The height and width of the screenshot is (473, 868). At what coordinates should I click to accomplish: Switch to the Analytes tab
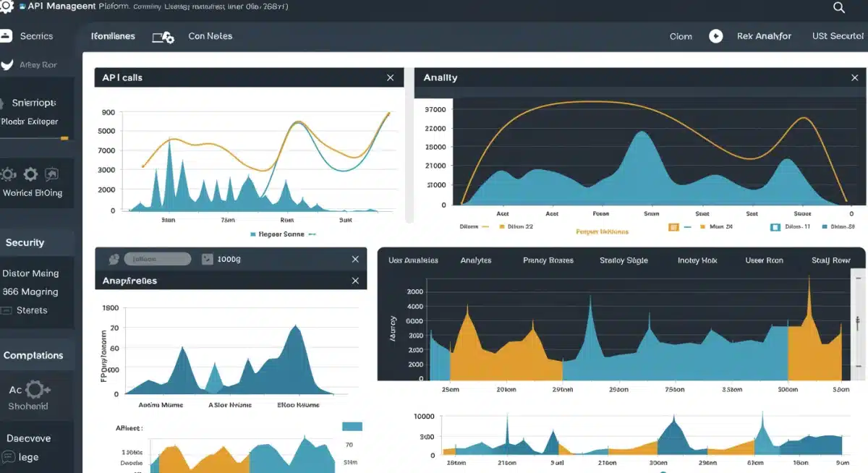(x=475, y=260)
